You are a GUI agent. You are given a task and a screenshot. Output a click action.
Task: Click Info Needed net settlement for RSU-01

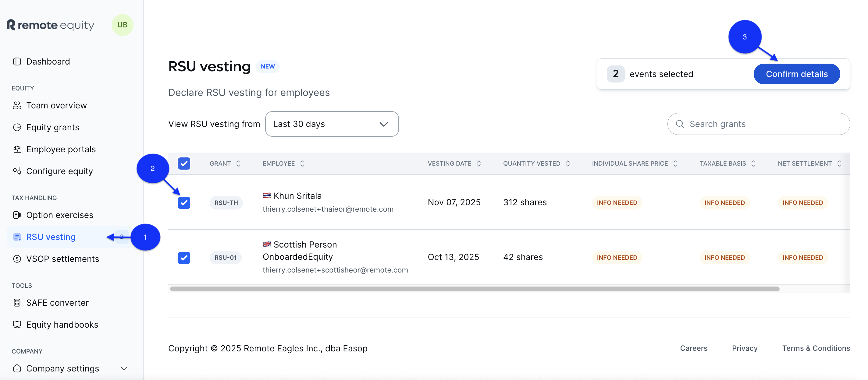pos(803,258)
